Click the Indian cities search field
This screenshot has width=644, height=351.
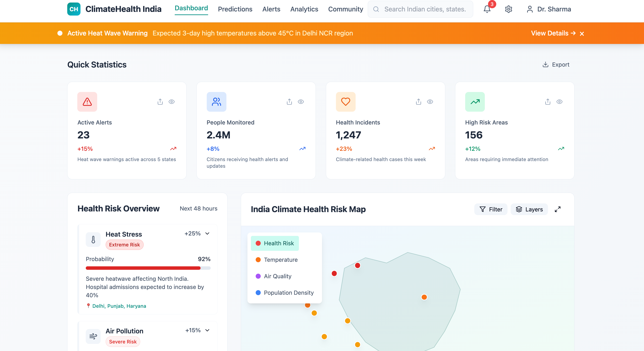pos(425,9)
